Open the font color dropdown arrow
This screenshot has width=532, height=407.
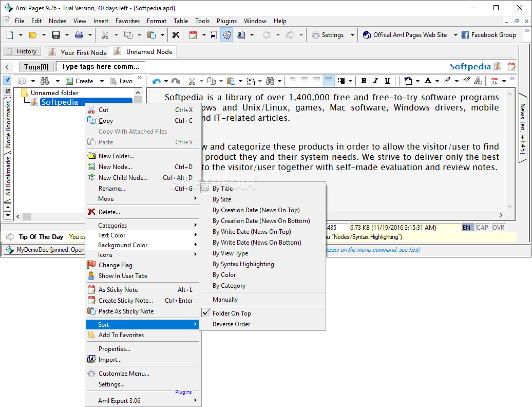[x=437, y=81]
